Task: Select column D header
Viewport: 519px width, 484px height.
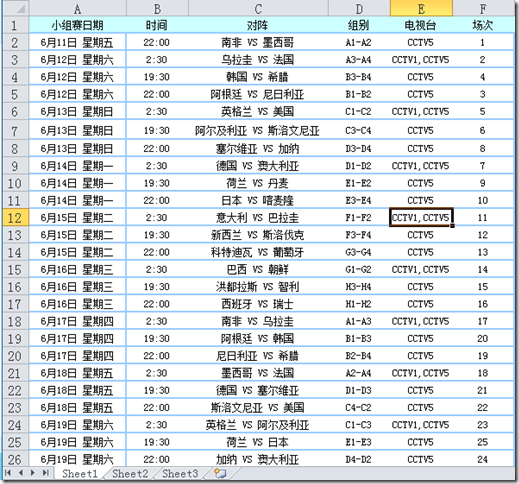Action: (359, 8)
